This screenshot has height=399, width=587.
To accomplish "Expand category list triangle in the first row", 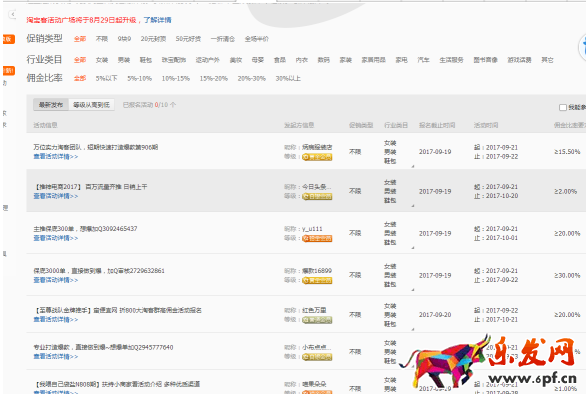I will [x=413, y=166].
